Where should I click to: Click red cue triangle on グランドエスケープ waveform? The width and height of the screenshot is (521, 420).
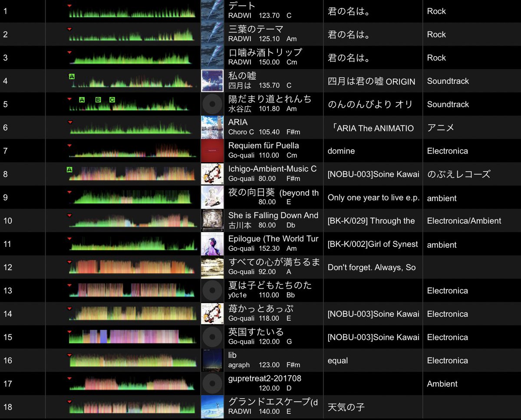(x=69, y=402)
